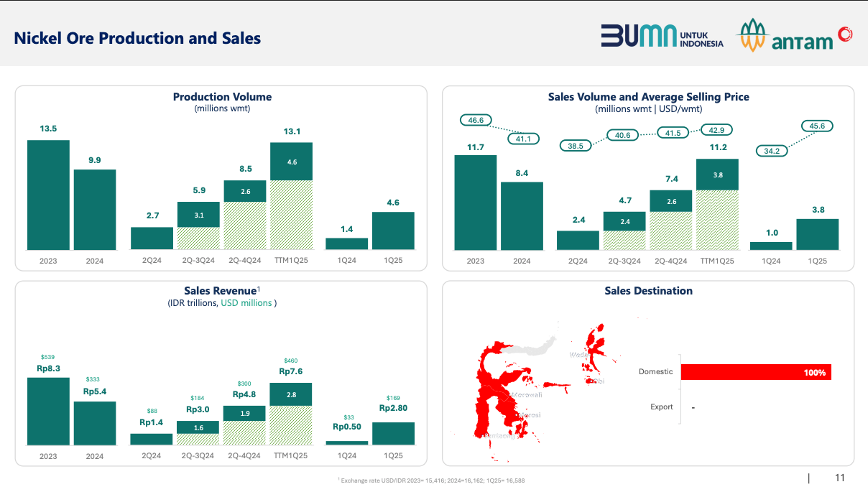Click the Domestic label in Sales Destination

(x=655, y=371)
